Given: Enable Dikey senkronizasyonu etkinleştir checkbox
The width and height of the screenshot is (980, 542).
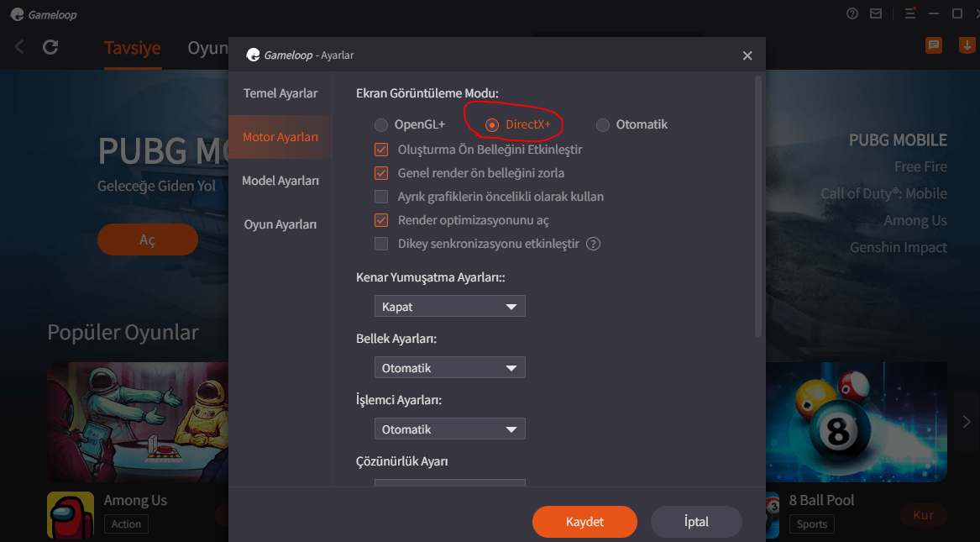Looking at the screenshot, I should 381,244.
